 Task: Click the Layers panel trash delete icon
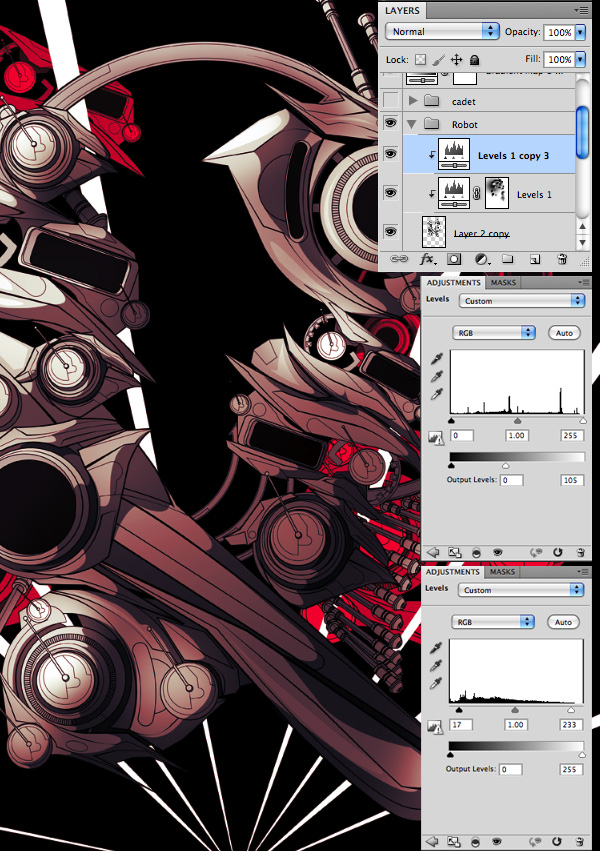(x=562, y=259)
